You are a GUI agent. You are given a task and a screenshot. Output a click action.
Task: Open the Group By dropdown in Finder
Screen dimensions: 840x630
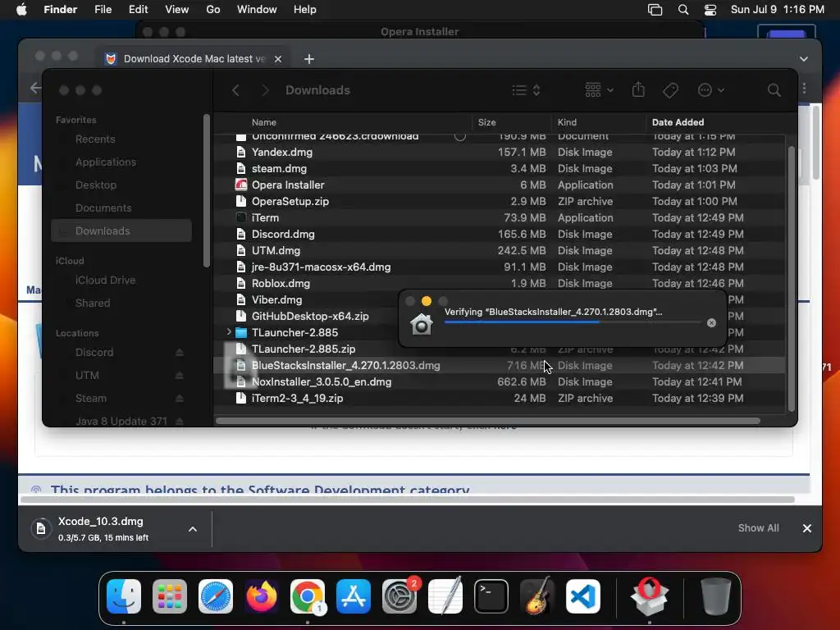click(x=599, y=90)
